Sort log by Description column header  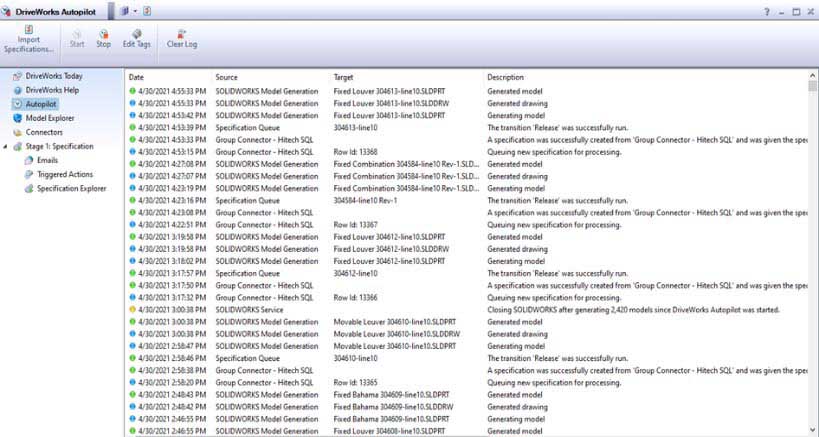506,77
